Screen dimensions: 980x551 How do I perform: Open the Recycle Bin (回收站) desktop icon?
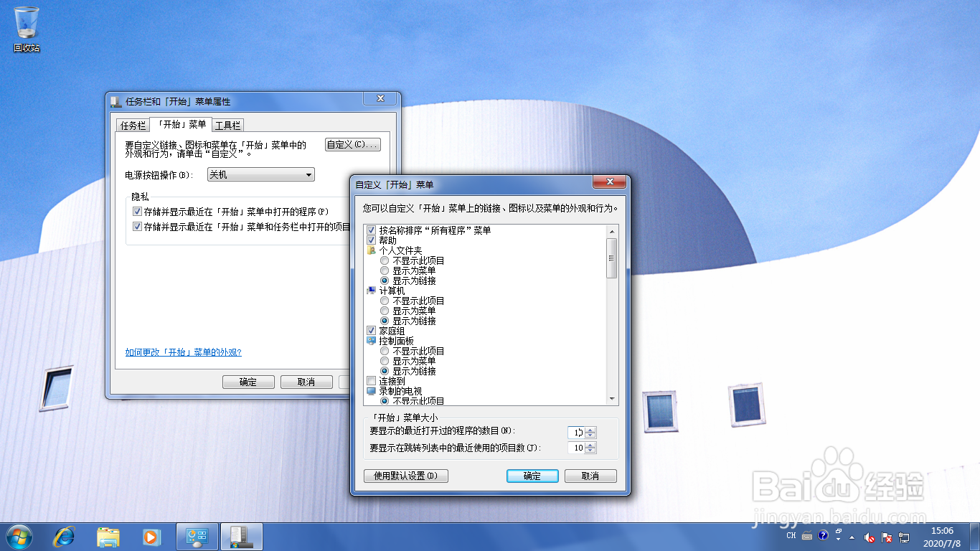click(27, 29)
